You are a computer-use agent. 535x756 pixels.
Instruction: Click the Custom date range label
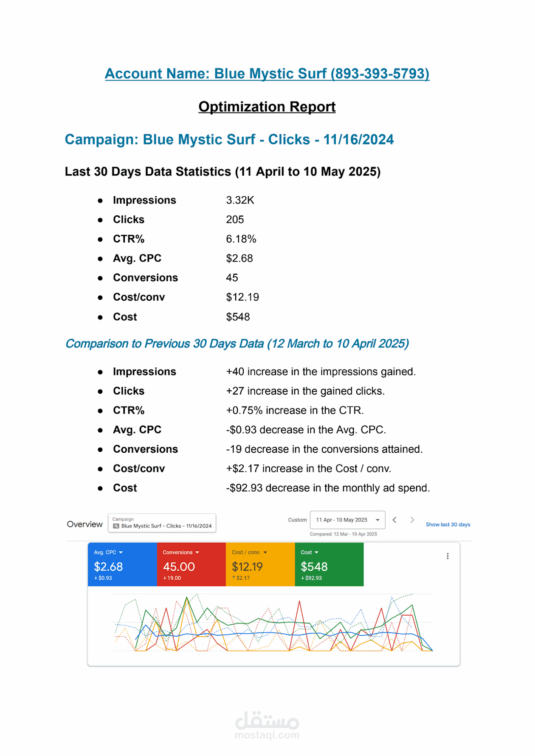tap(297, 520)
